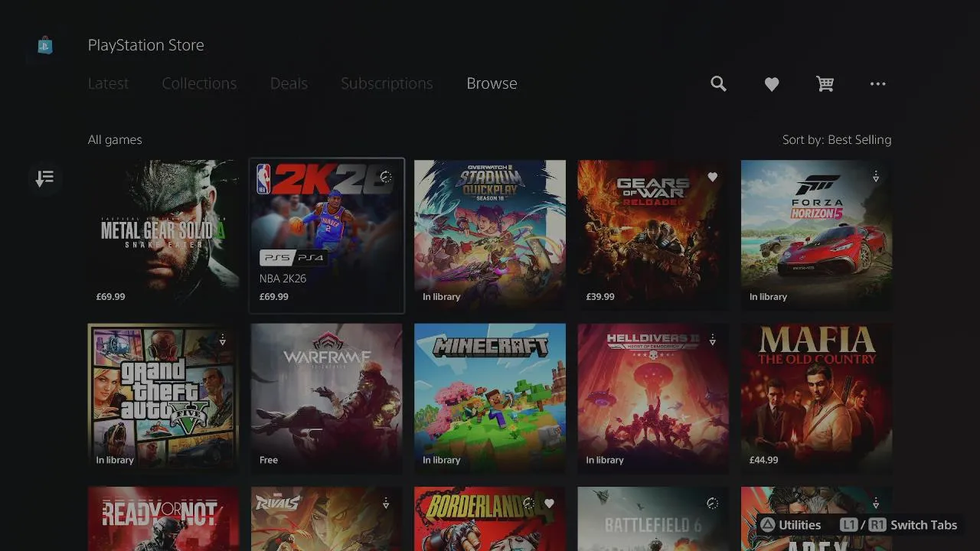Switch to the Latest tab
The width and height of the screenshot is (980, 551).
109,83
